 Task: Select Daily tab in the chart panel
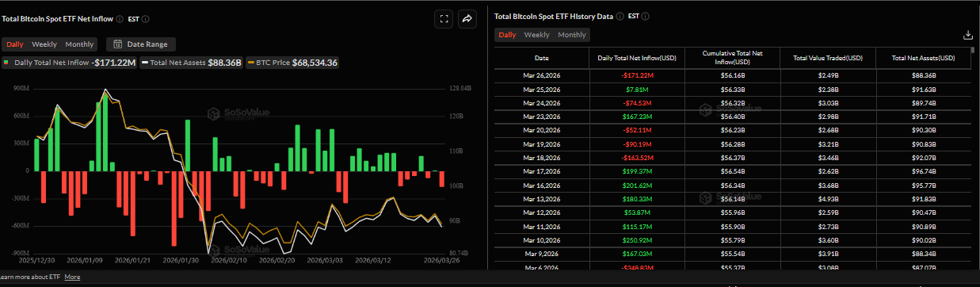(x=15, y=44)
